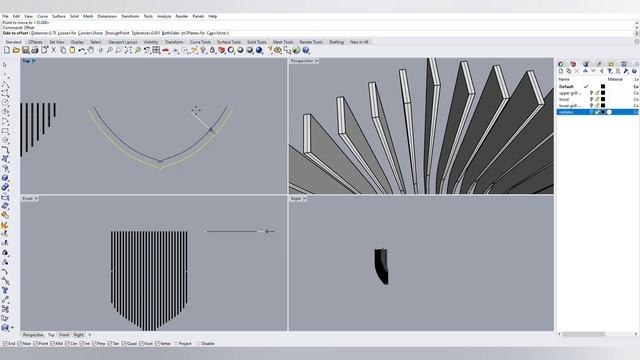
Task: Toggle the Perp osnap checkbox
Action: click(94, 344)
